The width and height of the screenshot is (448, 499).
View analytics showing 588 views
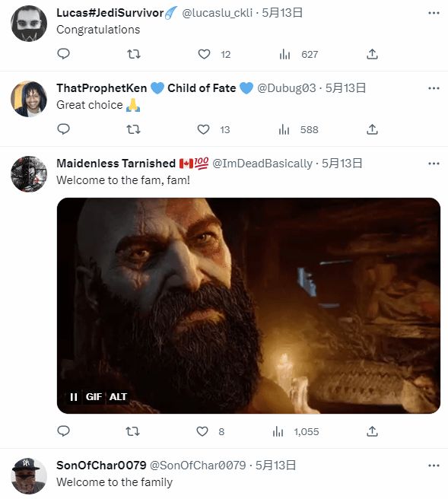pyautogui.click(x=298, y=129)
